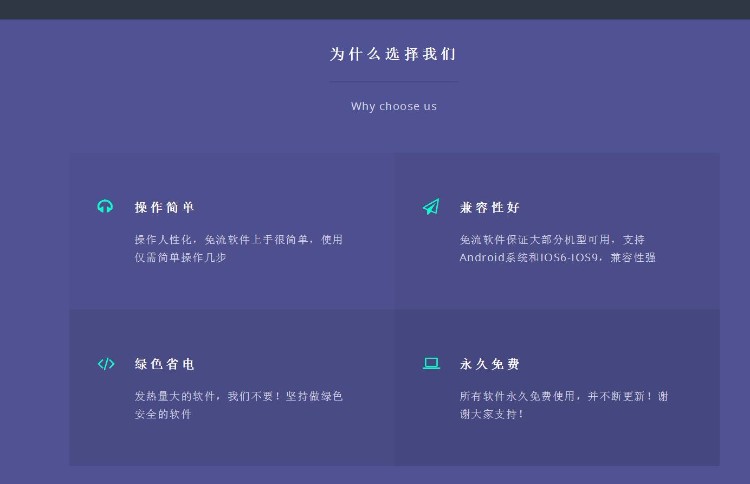
Task: Click the 永久免费 card title
Action: 490,364
